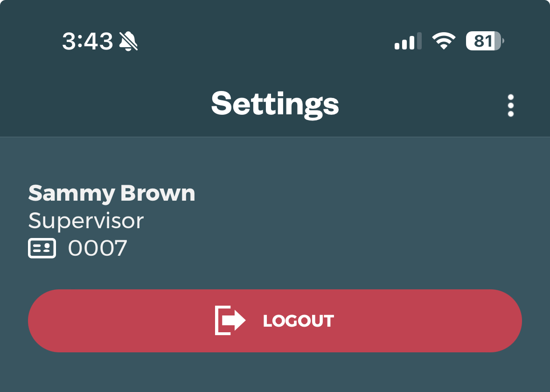Tap the Wi-Fi status icon

[444, 42]
